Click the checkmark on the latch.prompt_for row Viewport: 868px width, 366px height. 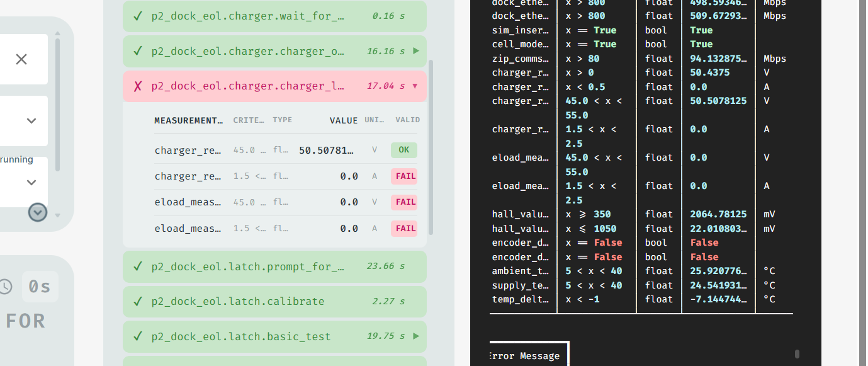pyautogui.click(x=138, y=266)
